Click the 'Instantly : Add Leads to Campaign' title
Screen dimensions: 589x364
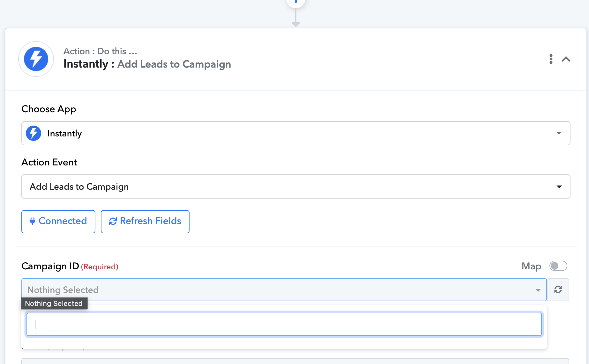pyautogui.click(x=147, y=64)
